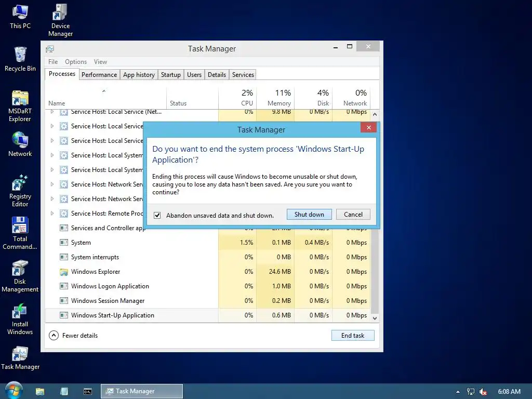The width and height of the screenshot is (532, 399).
Task: Select the Windows Explorer process row
Action: [208, 272]
